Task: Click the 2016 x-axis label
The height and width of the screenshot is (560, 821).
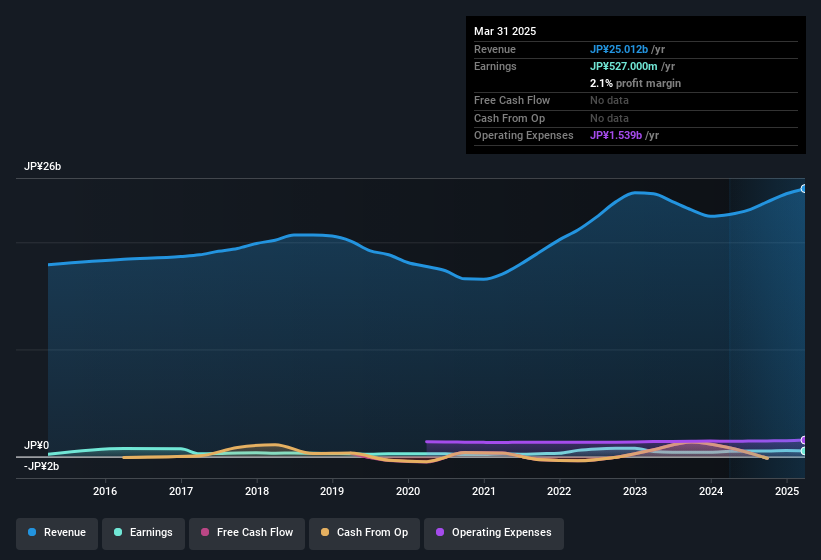Action: [105, 491]
